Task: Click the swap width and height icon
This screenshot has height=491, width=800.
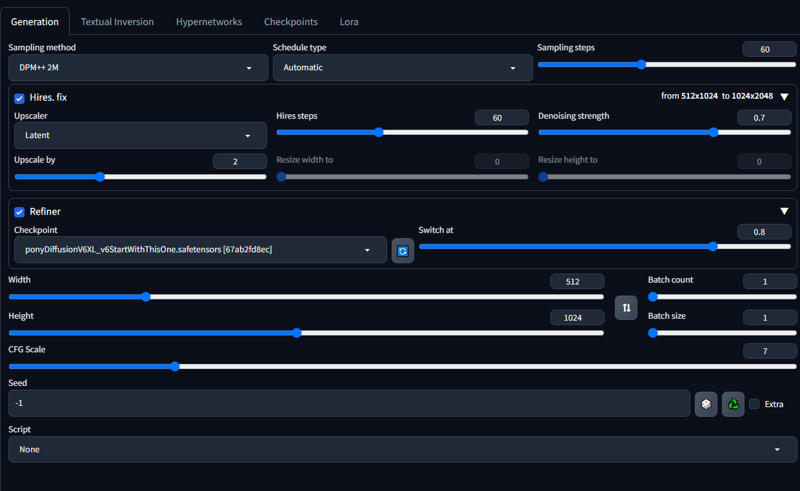Action: tap(626, 308)
